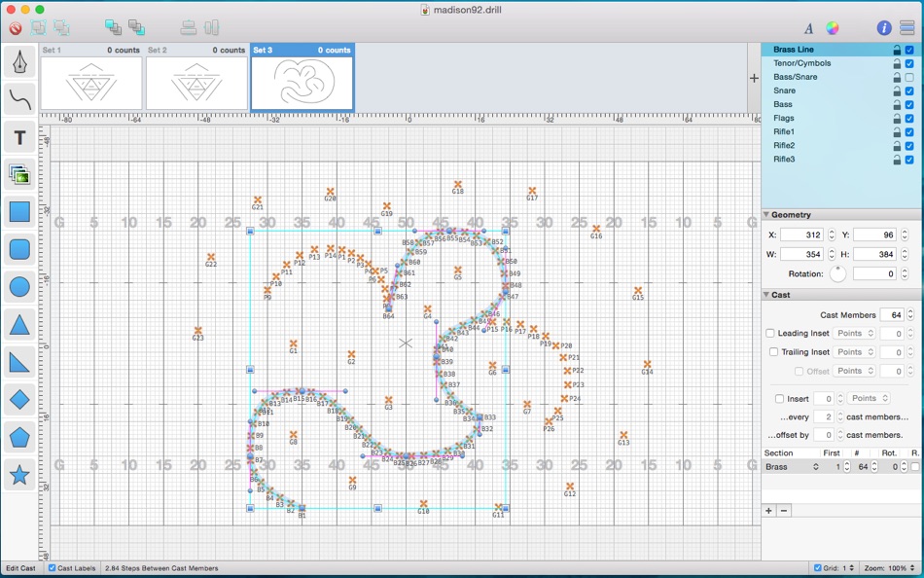Enable the Leading Inset checkbox
The image size is (924, 578).
(x=770, y=333)
